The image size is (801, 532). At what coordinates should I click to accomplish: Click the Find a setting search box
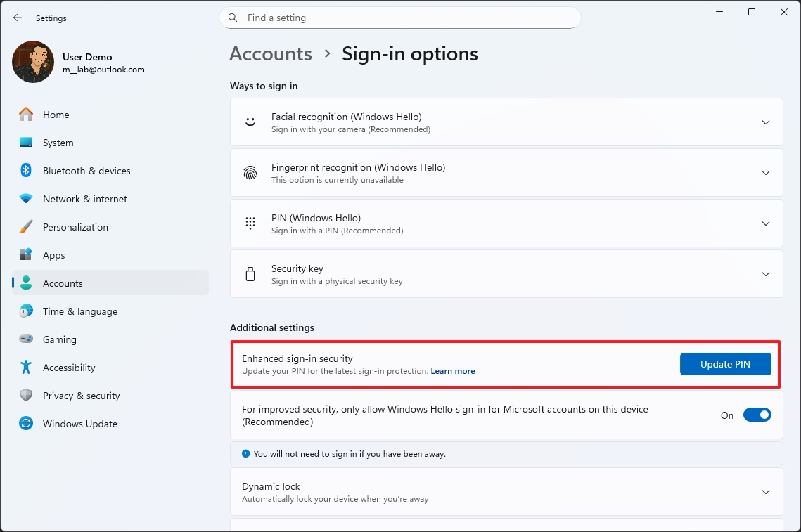coord(401,18)
